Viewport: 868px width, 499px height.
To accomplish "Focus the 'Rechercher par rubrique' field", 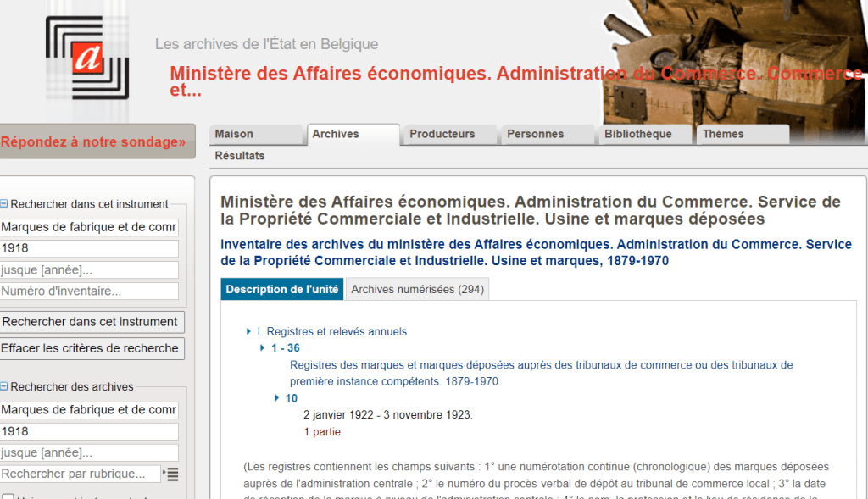I will click(81, 474).
